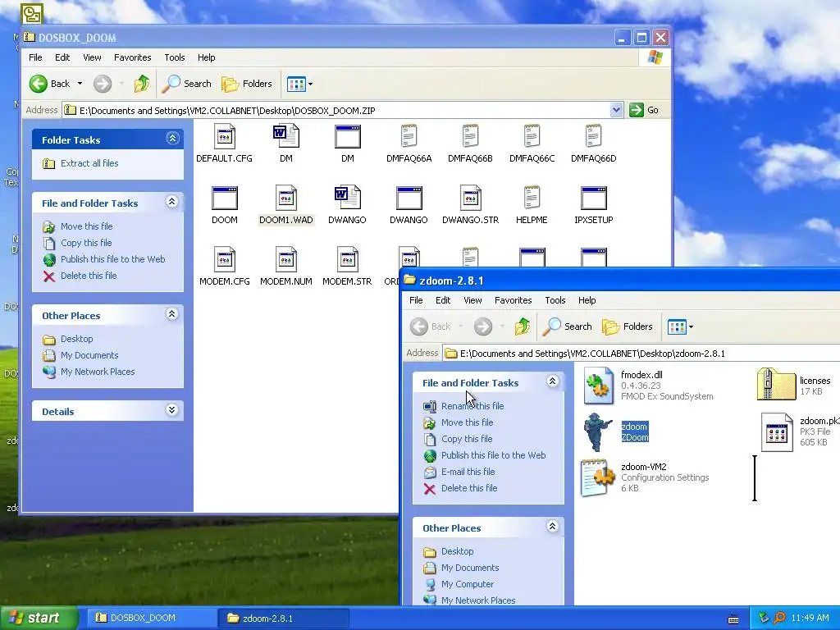Click the 11:49 AM system tray clock
Viewport: 840px width, 630px height.
tap(810, 619)
